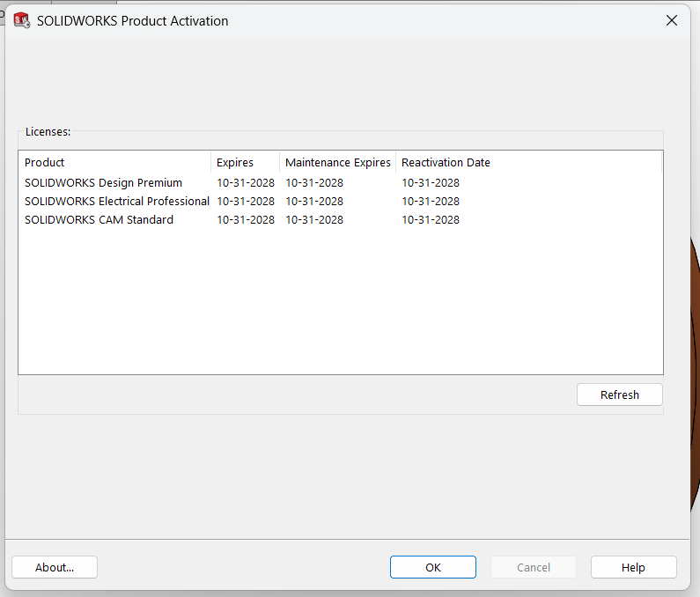700x597 pixels.
Task: Click Reactivation Date of CAM Standard
Action: click(431, 219)
